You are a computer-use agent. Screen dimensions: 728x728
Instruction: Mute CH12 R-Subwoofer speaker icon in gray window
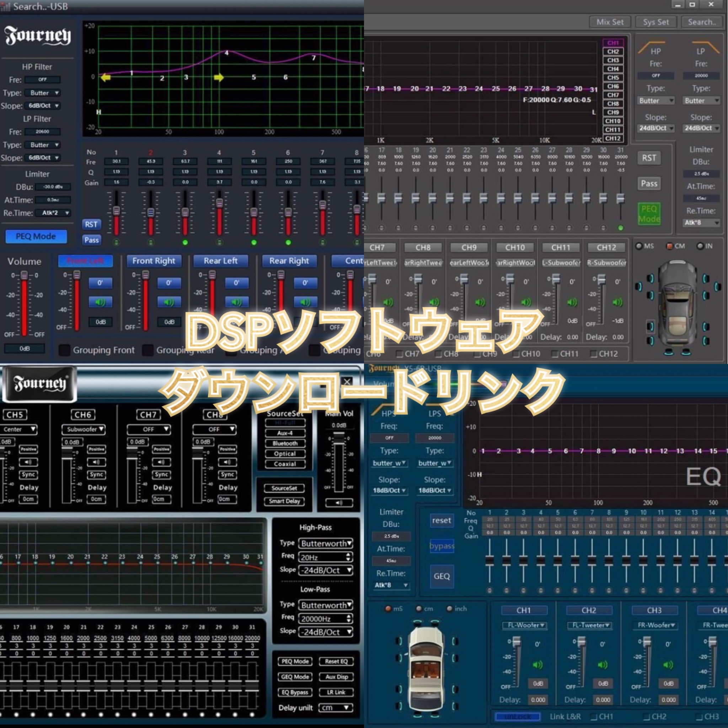coord(617,302)
